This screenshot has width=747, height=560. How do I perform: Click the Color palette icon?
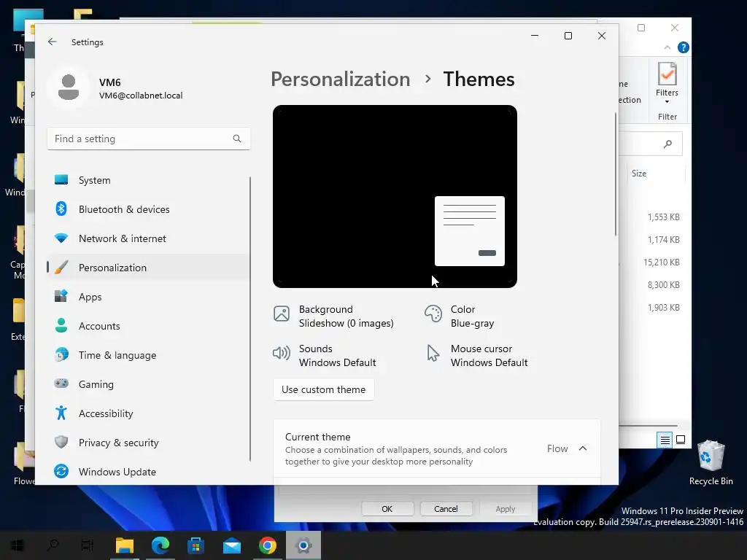point(433,314)
